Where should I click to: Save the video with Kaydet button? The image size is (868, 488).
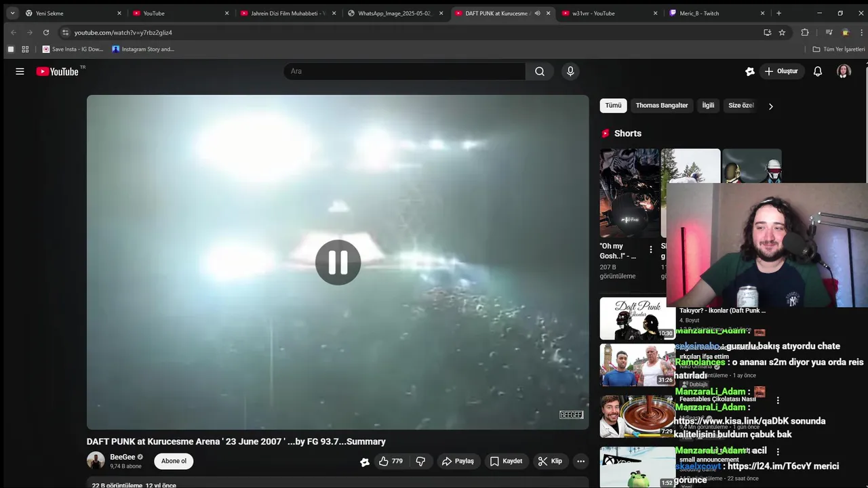[x=506, y=461]
